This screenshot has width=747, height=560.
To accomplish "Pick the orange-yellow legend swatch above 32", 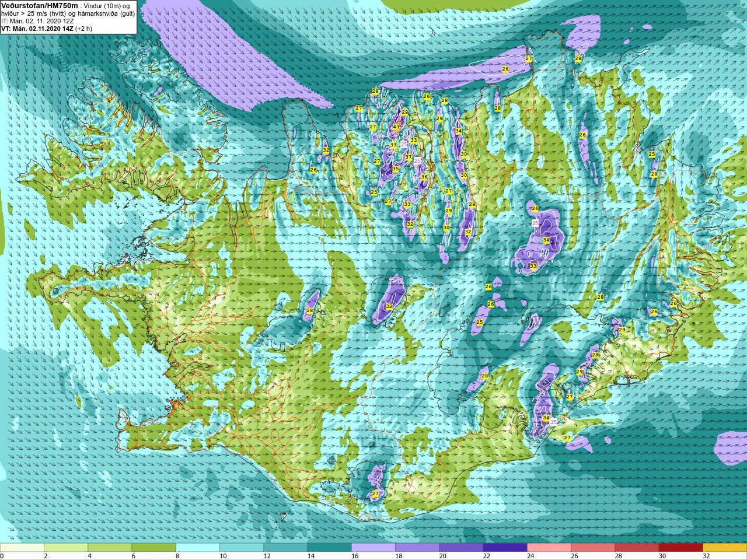I will point(725,548).
